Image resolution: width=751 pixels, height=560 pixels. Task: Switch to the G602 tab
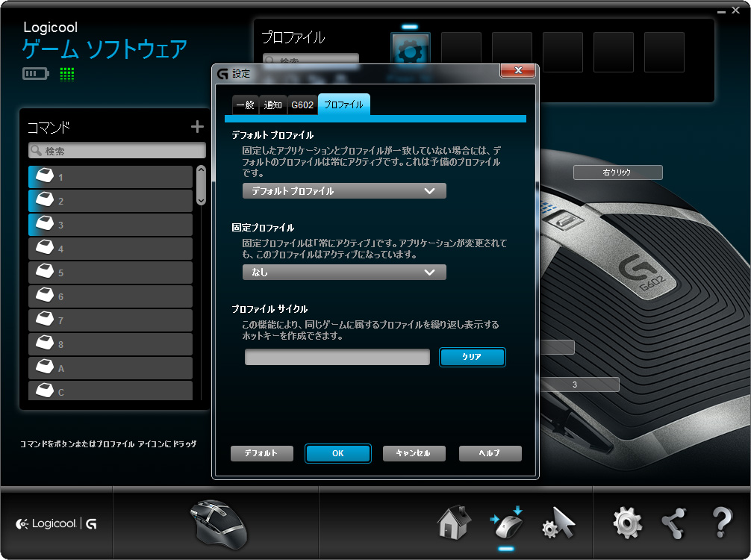coord(302,105)
